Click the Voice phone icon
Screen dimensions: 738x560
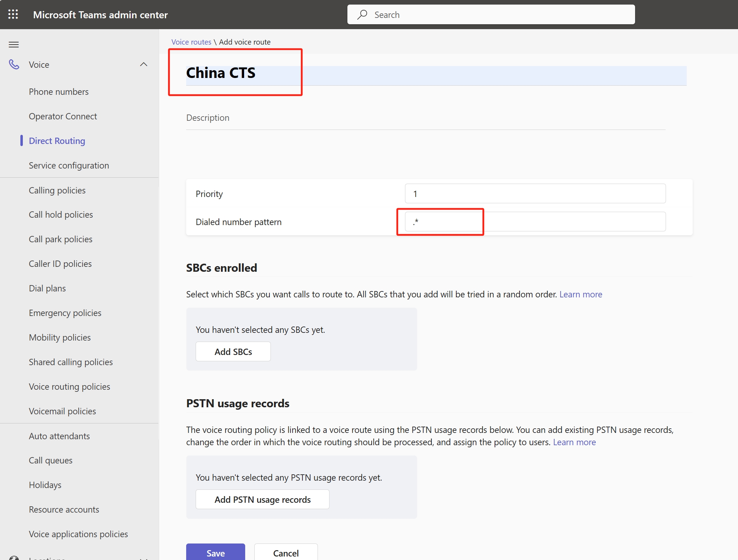(x=14, y=65)
